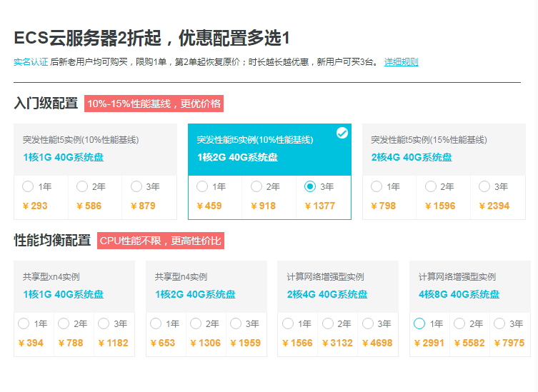Select 1年 radio for 共享型xn4 at ¥394
The width and height of the screenshot is (538, 392).
click(x=24, y=323)
